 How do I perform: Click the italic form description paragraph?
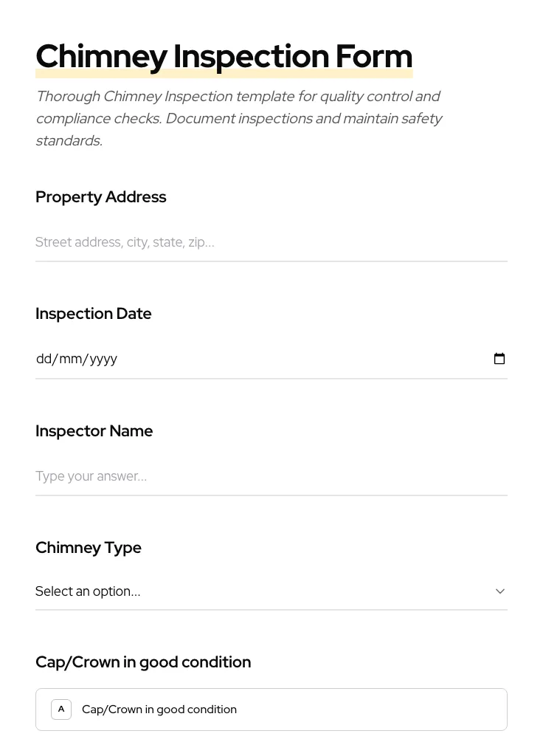click(238, 118)
